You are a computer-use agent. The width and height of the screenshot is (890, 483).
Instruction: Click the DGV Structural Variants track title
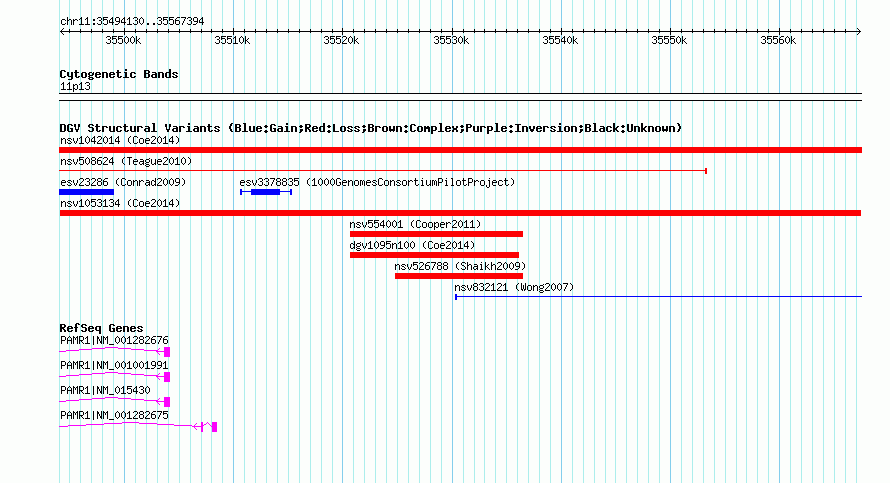pos(371,128)
